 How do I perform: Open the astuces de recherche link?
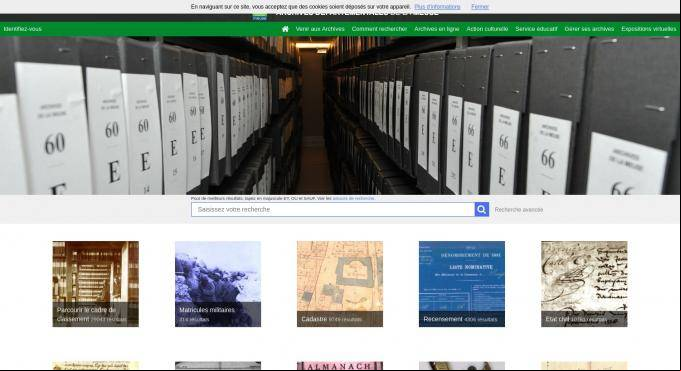353,198
